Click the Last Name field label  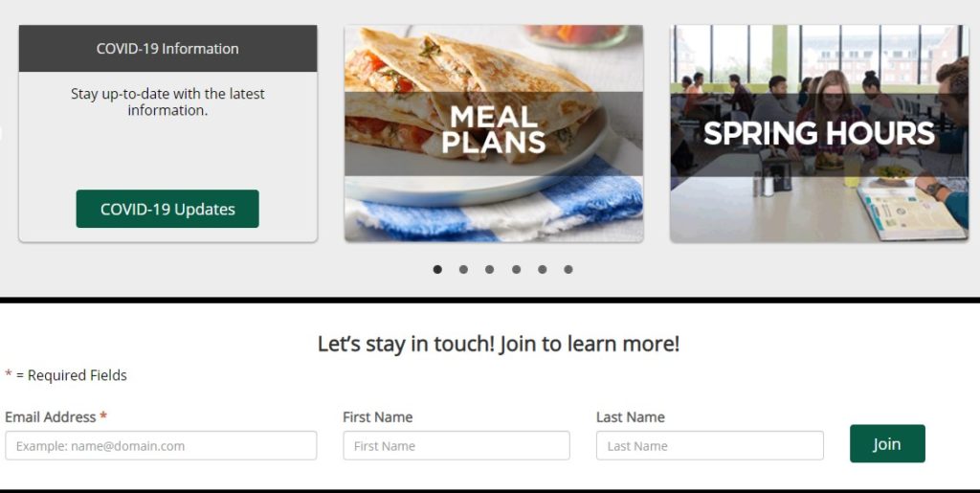(630, 416)
